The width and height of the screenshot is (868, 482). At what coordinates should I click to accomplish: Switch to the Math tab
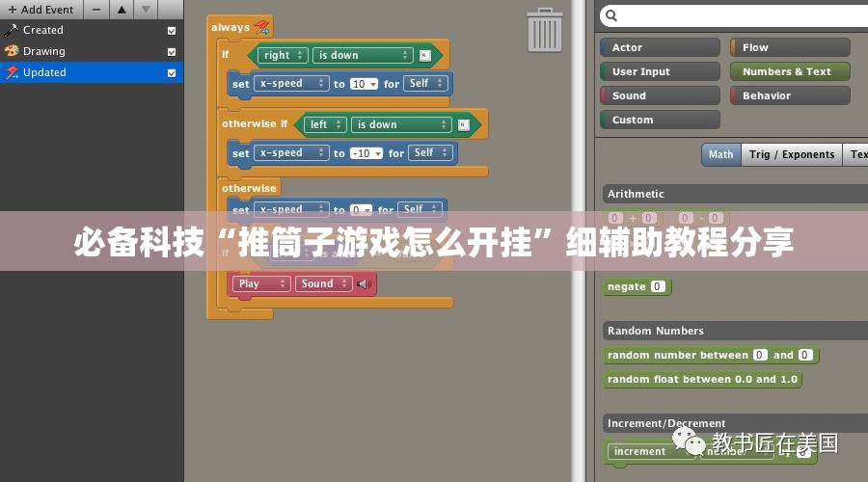[x=720, y=154]
